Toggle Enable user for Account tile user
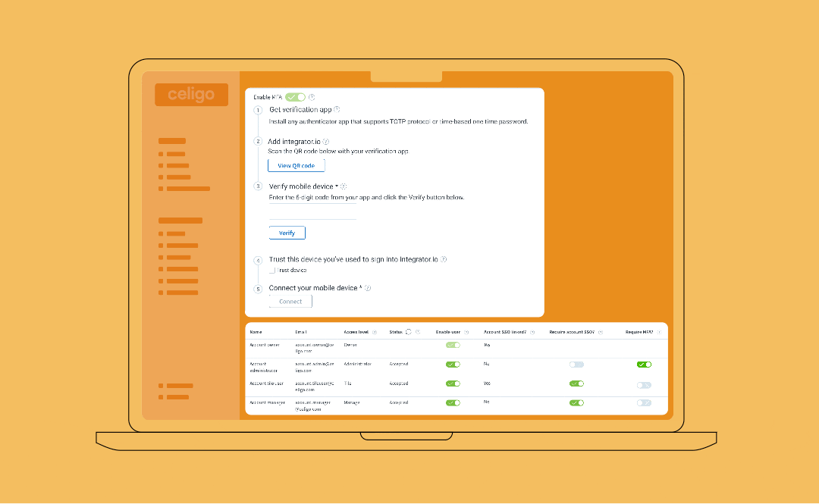 (453, 383)
